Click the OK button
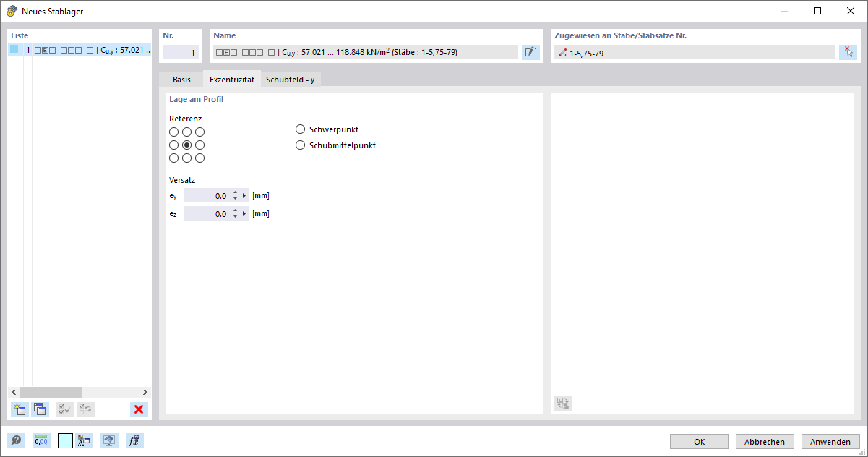This screenshot has width=868, height=457. click(699, 441)
